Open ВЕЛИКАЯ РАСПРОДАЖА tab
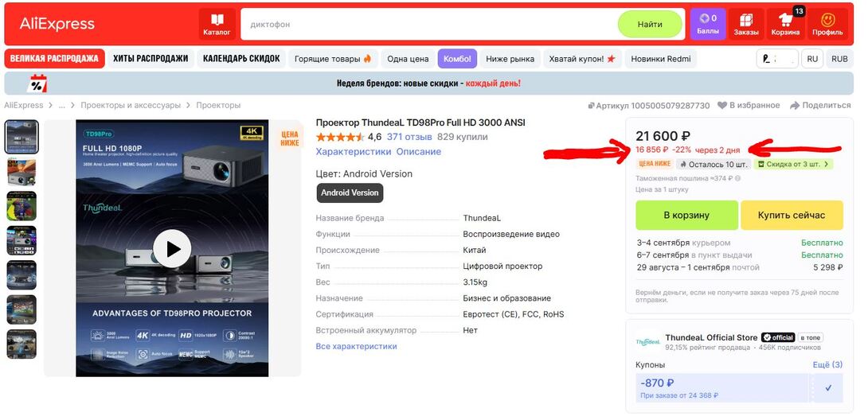 [x=54, y=59]
